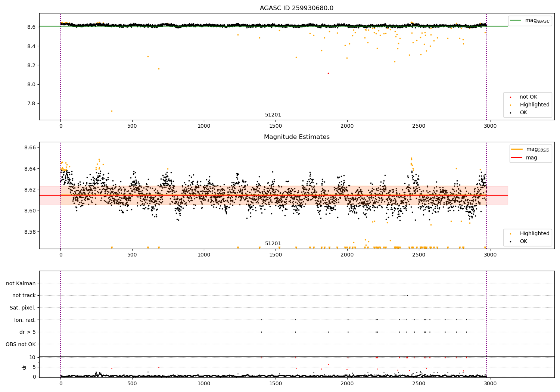Click the '1500' x tick under Magnitude Estimates plot
The height and width of the screenshot is (392, 560).
coord(276,255)
